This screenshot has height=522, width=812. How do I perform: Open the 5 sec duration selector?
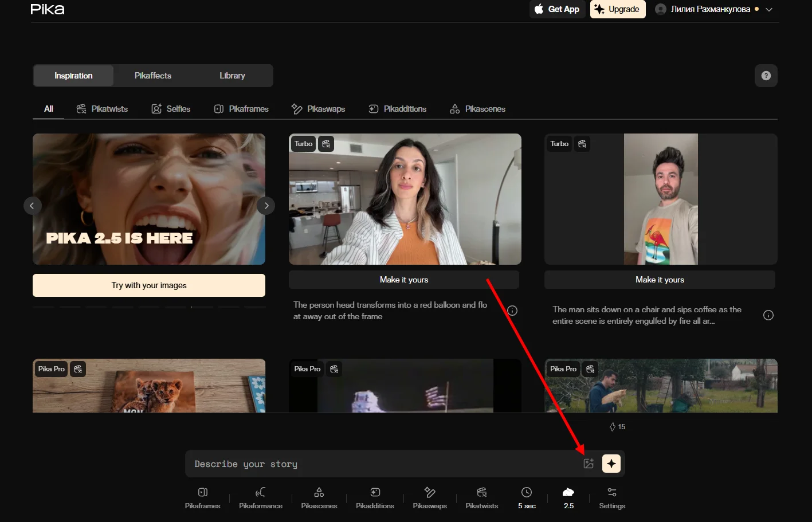point(527,498)
